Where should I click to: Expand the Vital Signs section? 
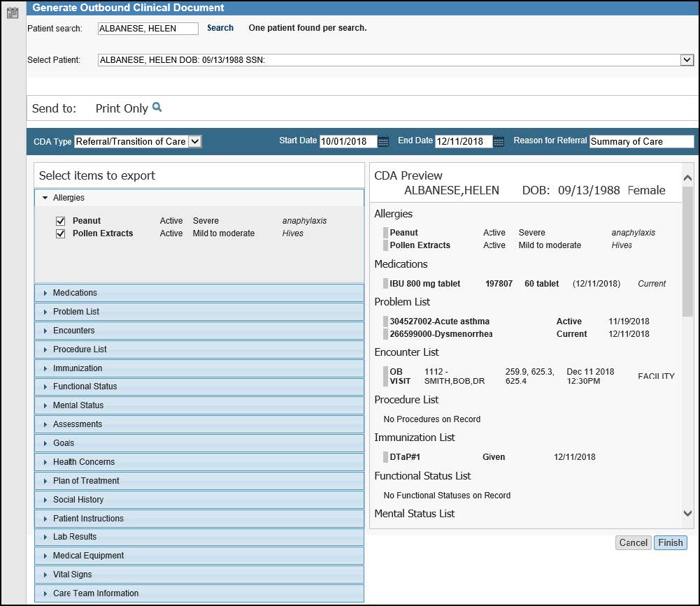[x=199, y=575]
